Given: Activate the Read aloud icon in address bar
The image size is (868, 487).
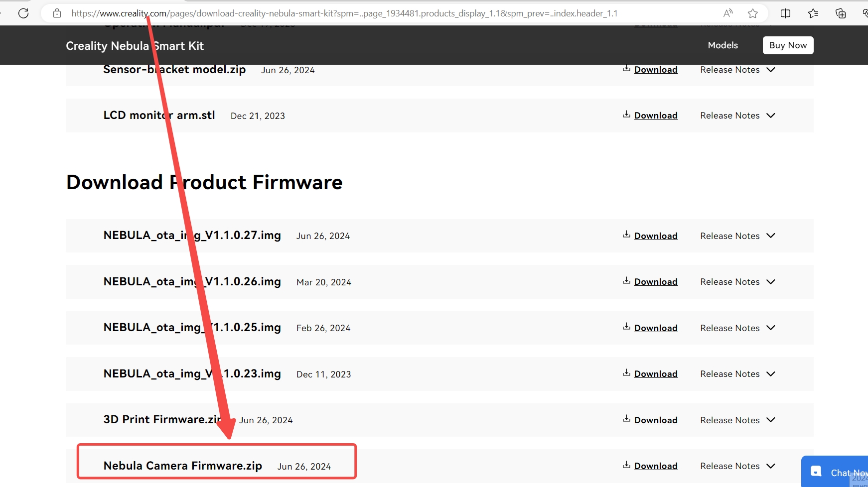Looking at the screenshot, I should 728,13.
